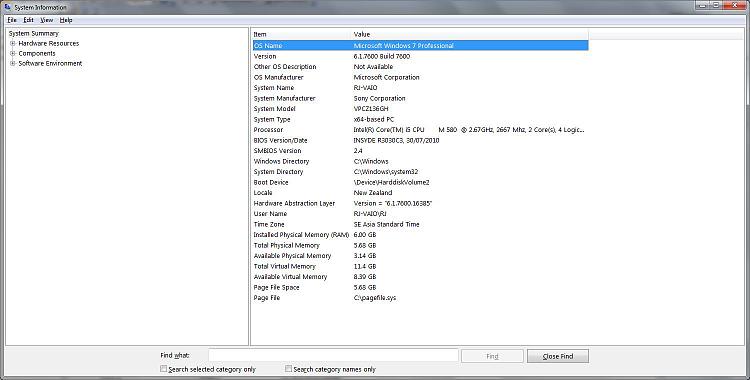This screenshot has height=380, width=750.
Task: Select the Components tree label
Action: pyautogui.click(x=37, y=54)
